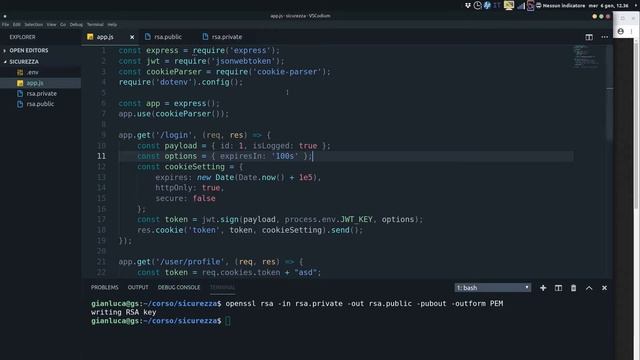Close the app.js editor tab
Viewport: 640px width, 360px height.
click(x=132, y=37)
